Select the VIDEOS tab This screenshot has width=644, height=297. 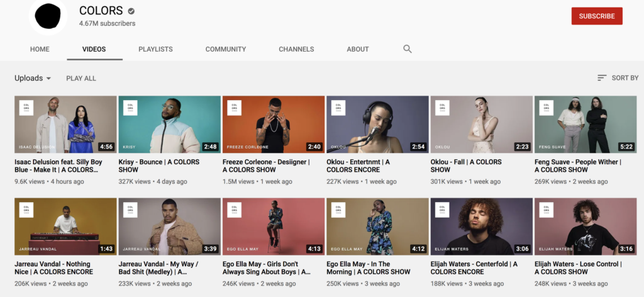click(94, 49)
